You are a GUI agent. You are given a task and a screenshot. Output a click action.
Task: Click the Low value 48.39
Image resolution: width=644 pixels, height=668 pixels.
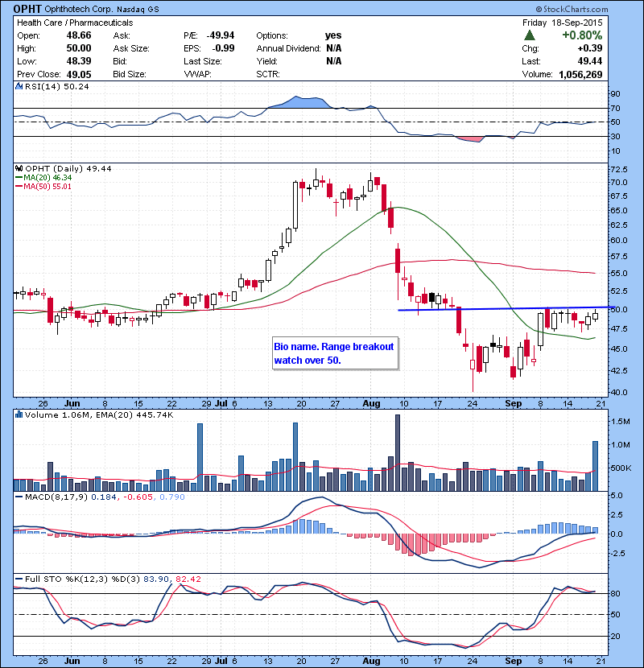pos(79,61)
